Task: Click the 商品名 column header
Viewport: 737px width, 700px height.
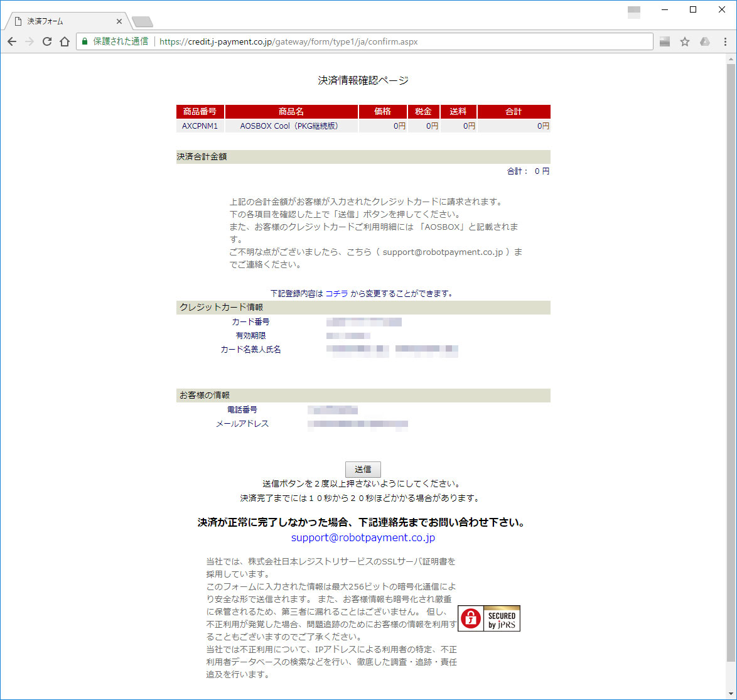Action: click(x=291, y=111)
